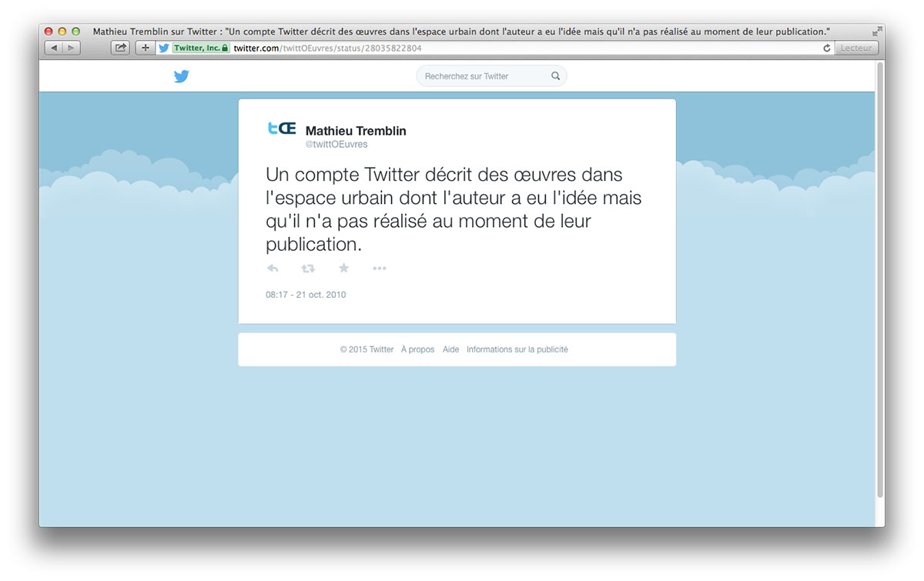Open the Aide footer link
Image resolution: width=924 pixels, height=581 pixels.
tap(450, 349)
